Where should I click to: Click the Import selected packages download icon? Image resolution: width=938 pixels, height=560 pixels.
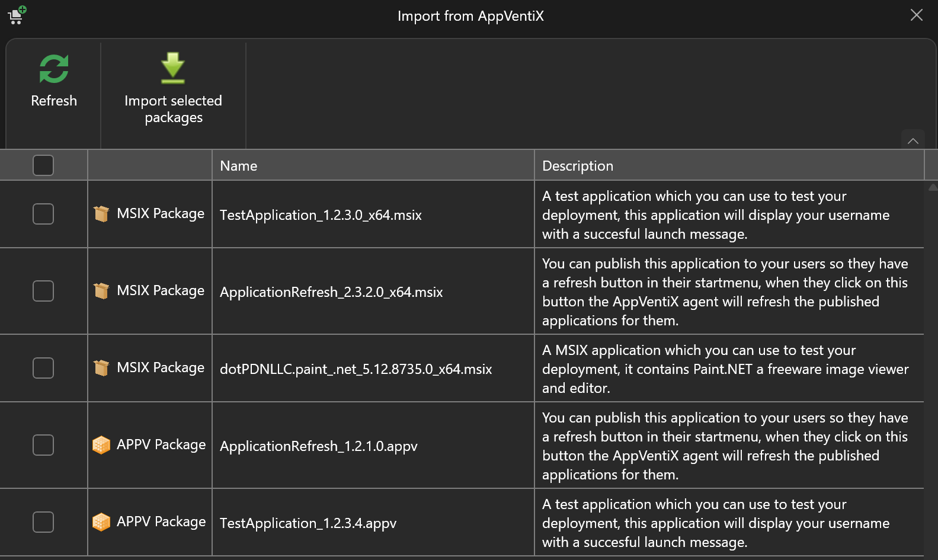(173, 68)
